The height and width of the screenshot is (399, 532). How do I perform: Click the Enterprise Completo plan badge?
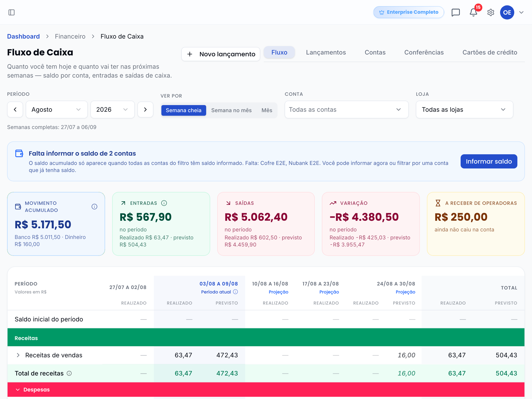pos(409,12)
